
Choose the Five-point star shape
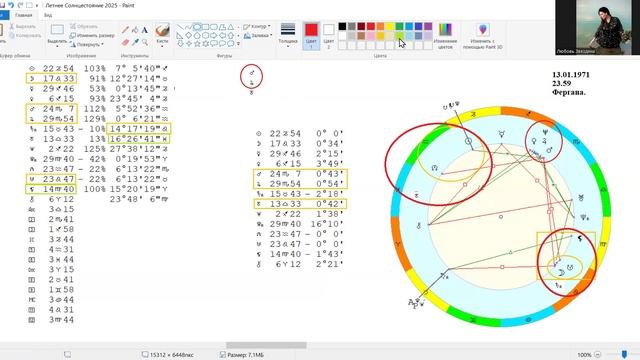click(x=197, y=44)
